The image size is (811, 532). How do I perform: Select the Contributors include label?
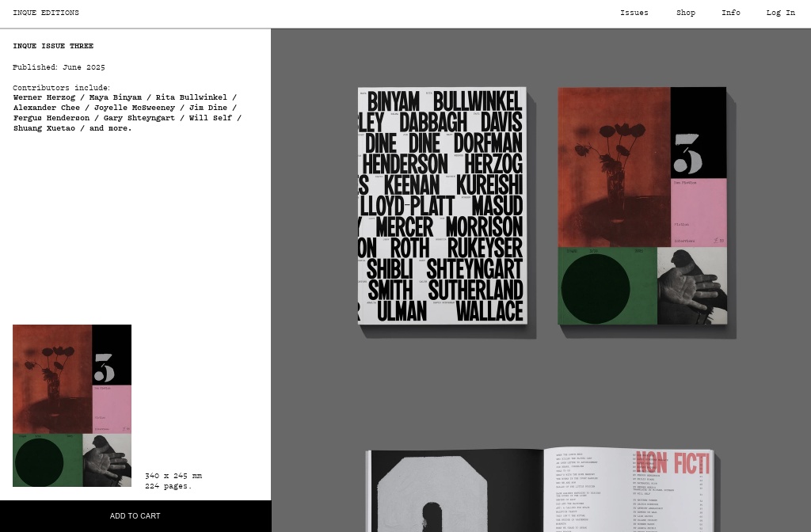pyautogui.click(x=62, y=88)
